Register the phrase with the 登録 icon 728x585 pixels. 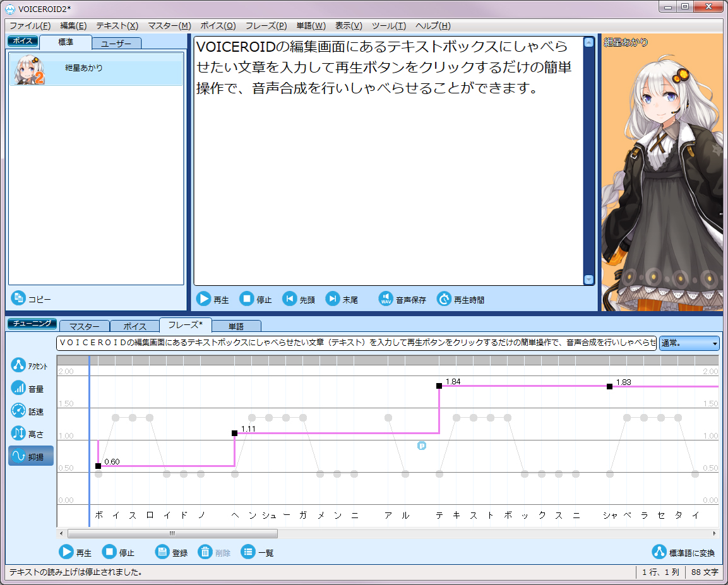pyautogui.click(x=162, y=552)
